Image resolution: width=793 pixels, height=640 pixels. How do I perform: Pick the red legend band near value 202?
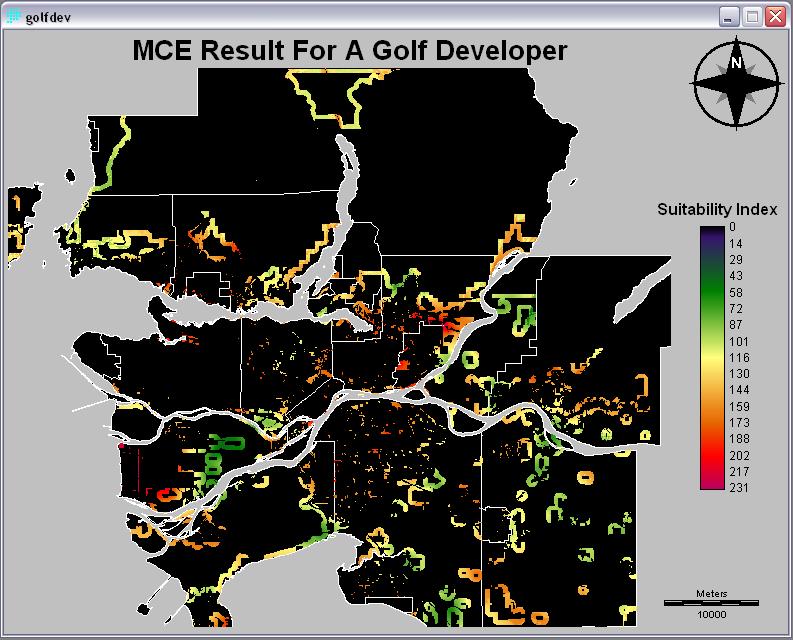coord(712,454)
